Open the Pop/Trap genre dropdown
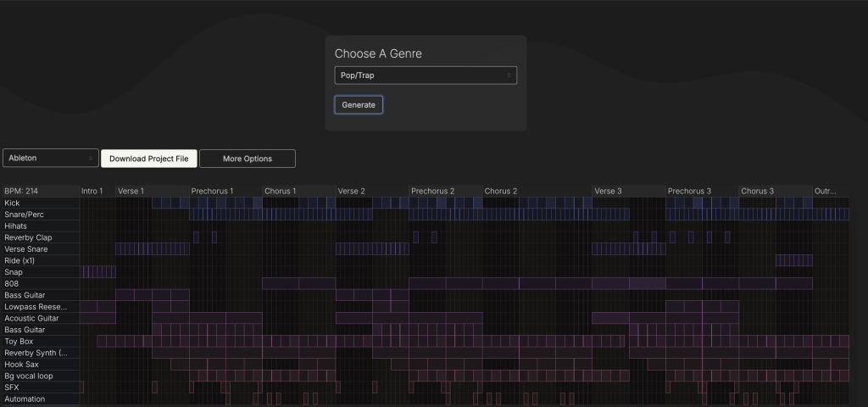This screenshot has height=407, width=868. [425, 75]
